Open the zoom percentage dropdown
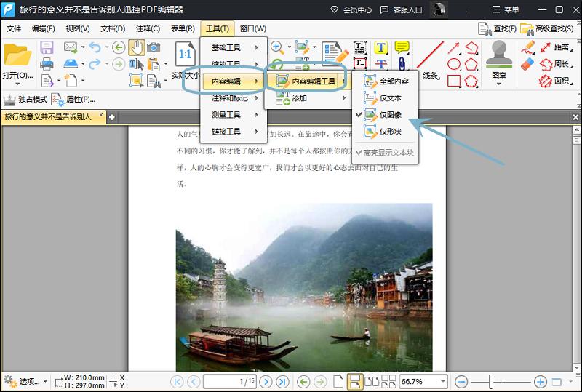The image size is (582, 392). pyautogui.click(x=443, y=381)
